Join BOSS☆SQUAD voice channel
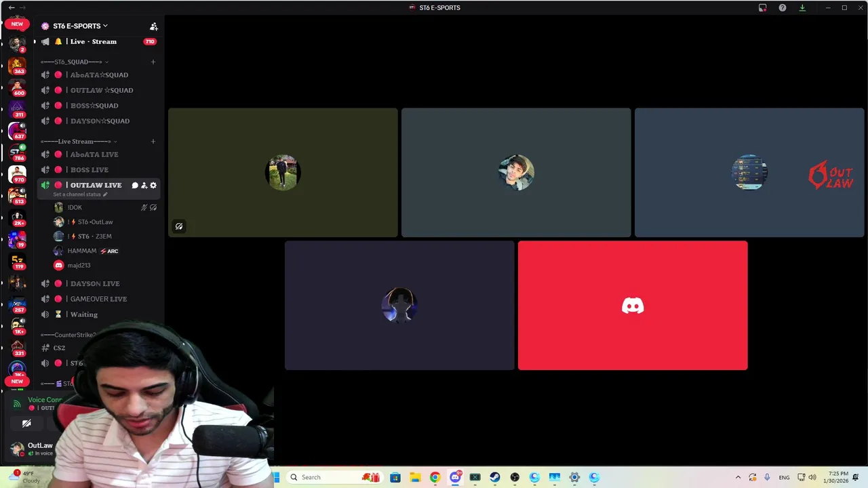The image size is (868, 488). point(99,106)
